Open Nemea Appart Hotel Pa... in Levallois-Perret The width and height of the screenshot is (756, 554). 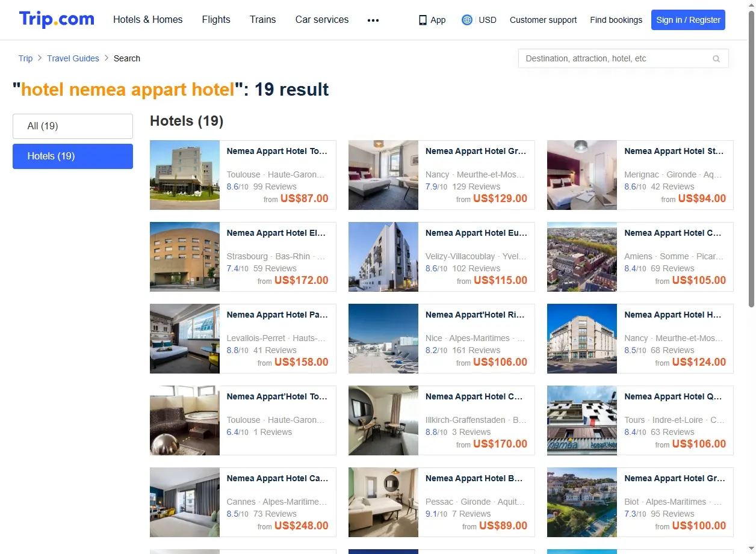277,315
